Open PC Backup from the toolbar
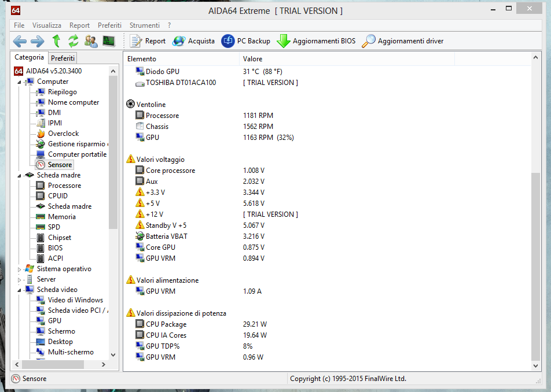 245,41
